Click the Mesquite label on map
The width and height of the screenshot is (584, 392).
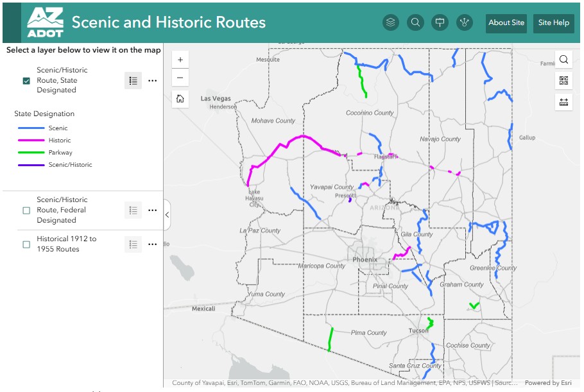coord(268,60)
